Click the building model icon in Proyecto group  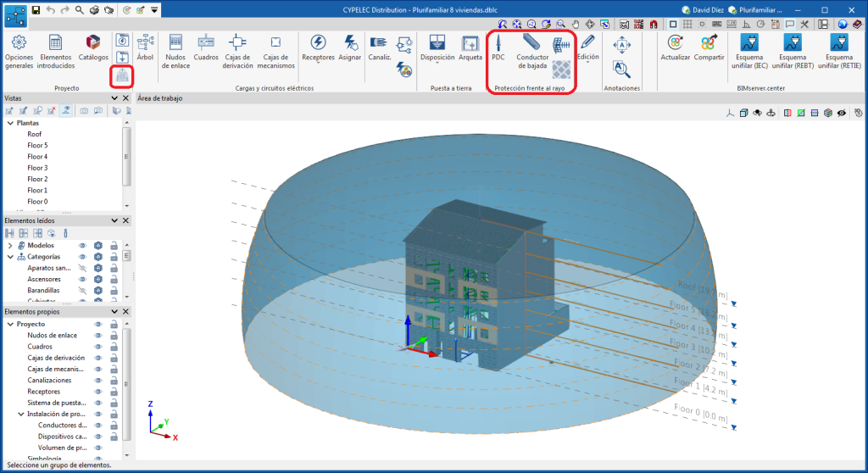122,76
